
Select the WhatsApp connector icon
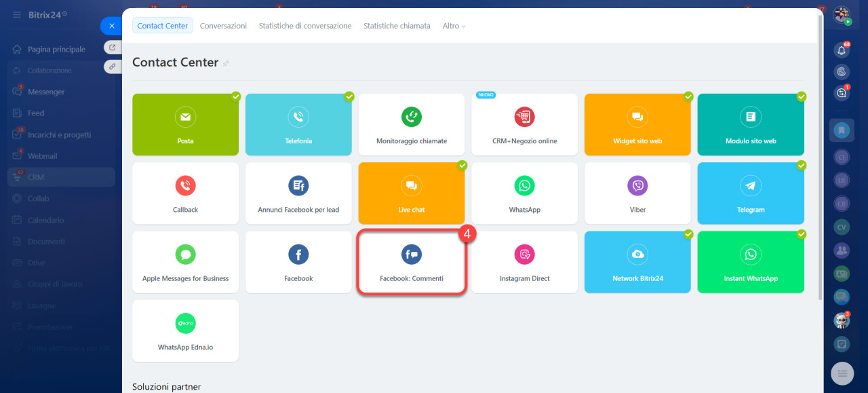(x=524, y=185)
